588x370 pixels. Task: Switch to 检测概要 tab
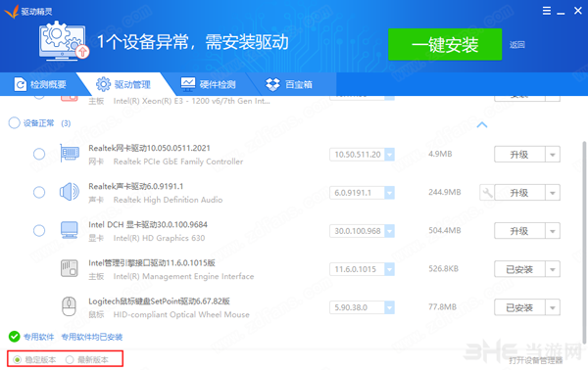[x=40, y=84]
